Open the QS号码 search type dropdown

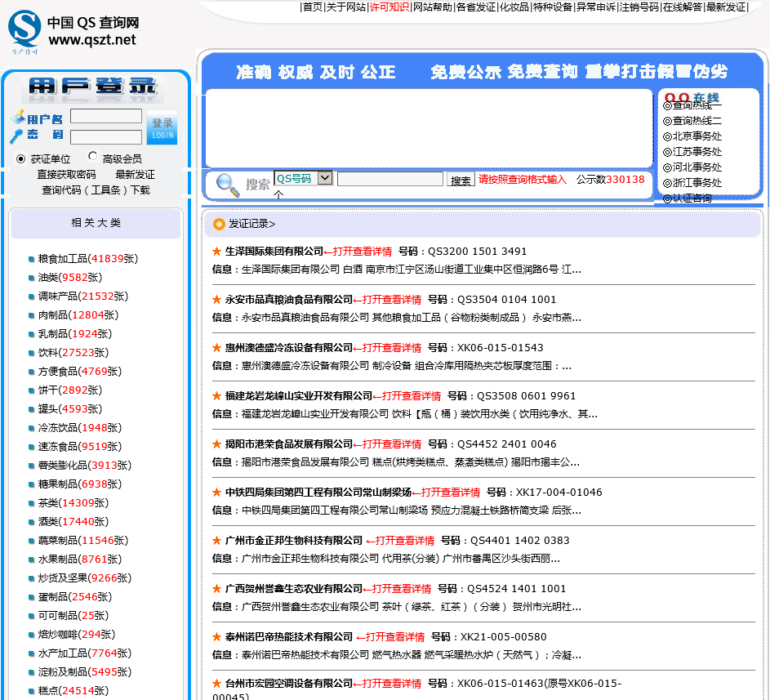pyautogui.click(x=303, y=178)
